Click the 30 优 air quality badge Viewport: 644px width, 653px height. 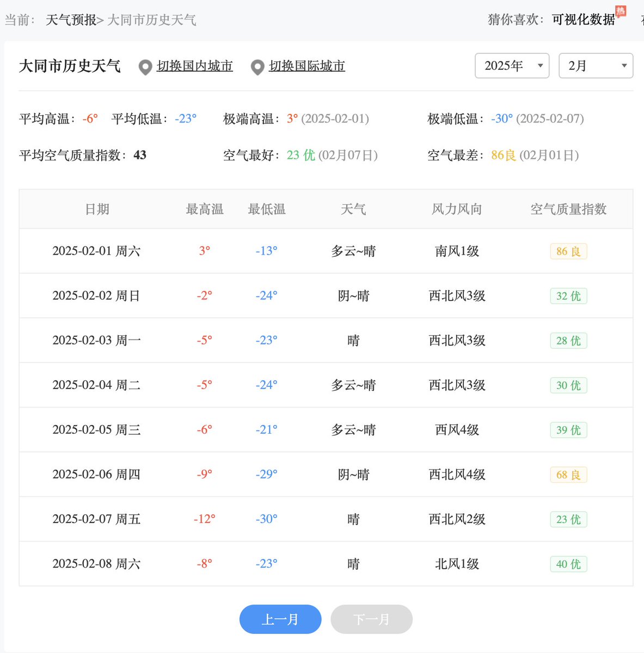(568, 385)
